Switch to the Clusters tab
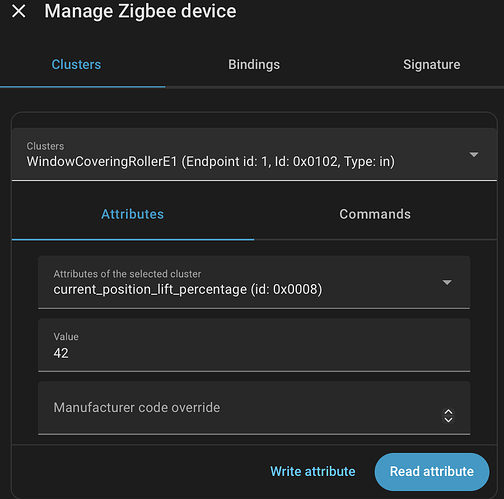Screen dimensions: 504x499 76,65
